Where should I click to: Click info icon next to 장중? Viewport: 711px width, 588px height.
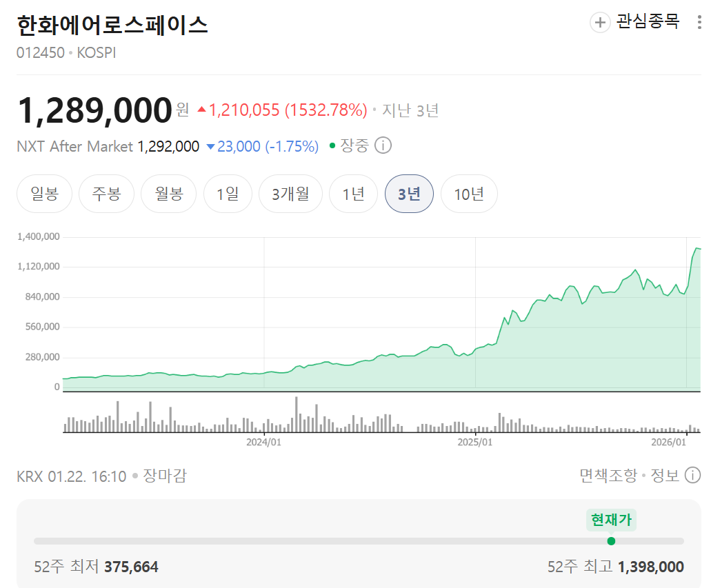coord(383,146)
